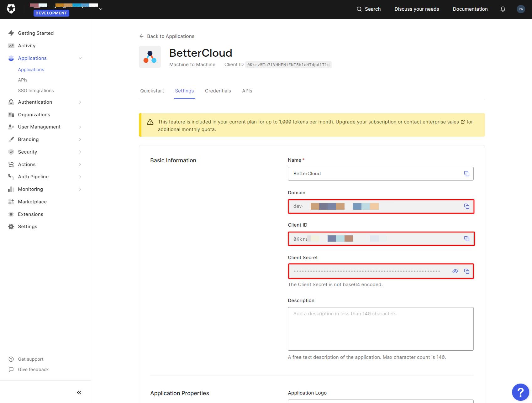Screen dimensions: 532x403
Task: Open the tenant switcher dropdown
Action: pos(100,9)
